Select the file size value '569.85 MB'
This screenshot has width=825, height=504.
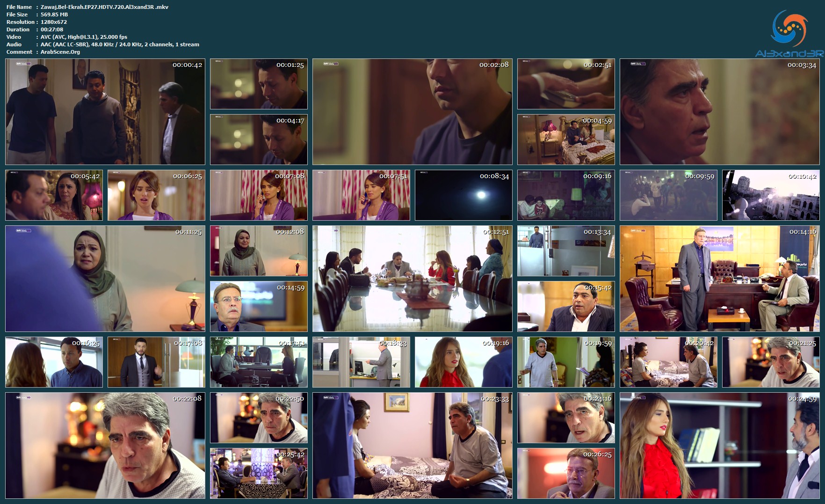[x=54, y=14]
